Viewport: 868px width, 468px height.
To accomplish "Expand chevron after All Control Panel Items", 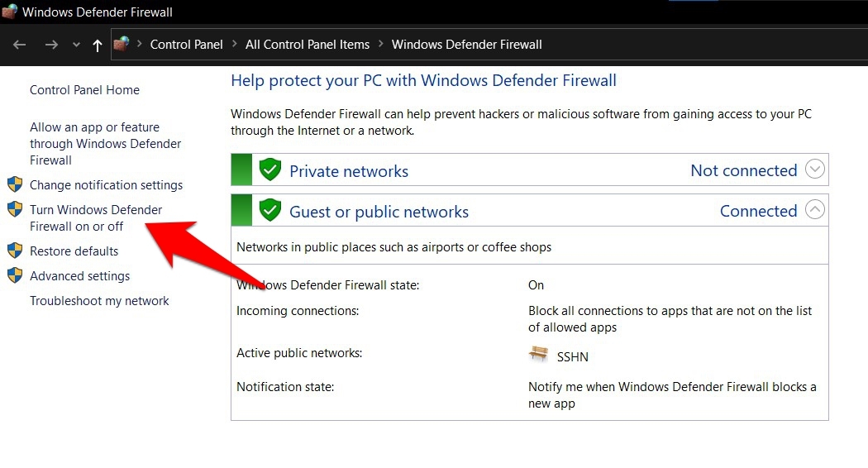I will tap(381, 44).
